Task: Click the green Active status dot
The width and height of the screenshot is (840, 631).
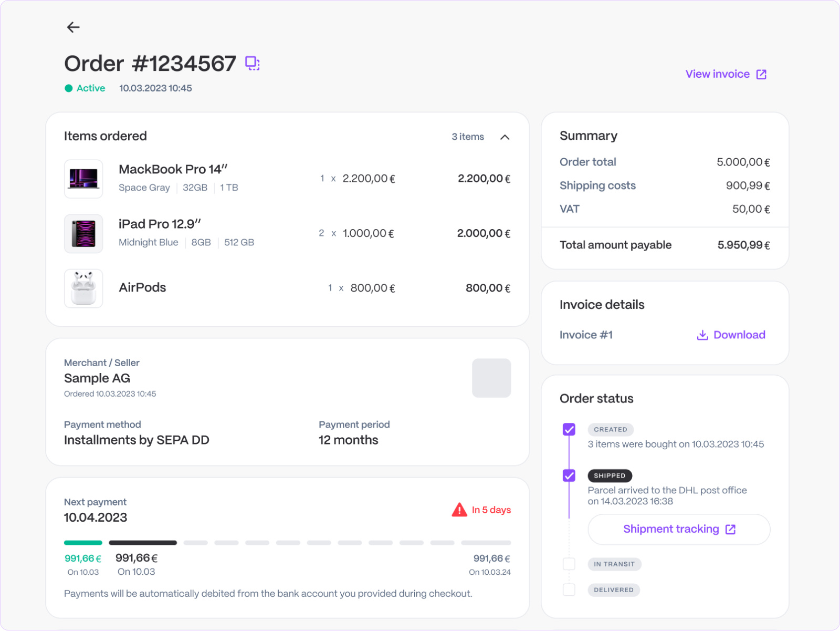Action: [x=68, y=88]
